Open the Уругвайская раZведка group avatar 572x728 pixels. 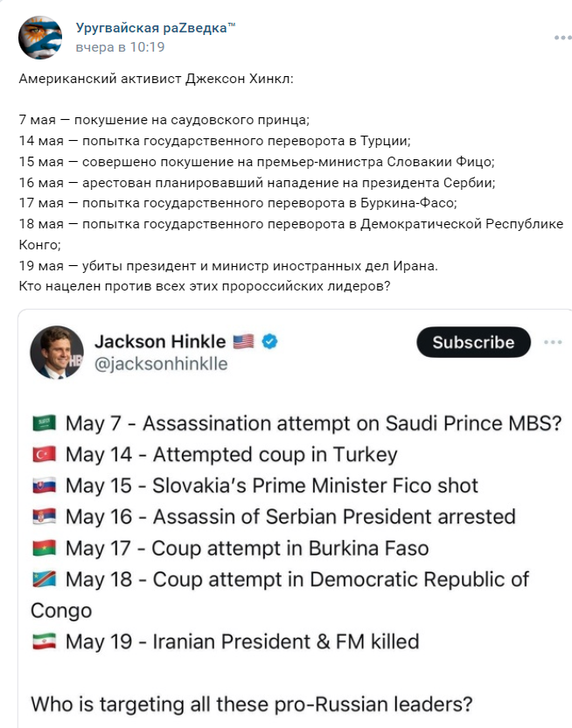pyautogui.click(x=40, y=38)
